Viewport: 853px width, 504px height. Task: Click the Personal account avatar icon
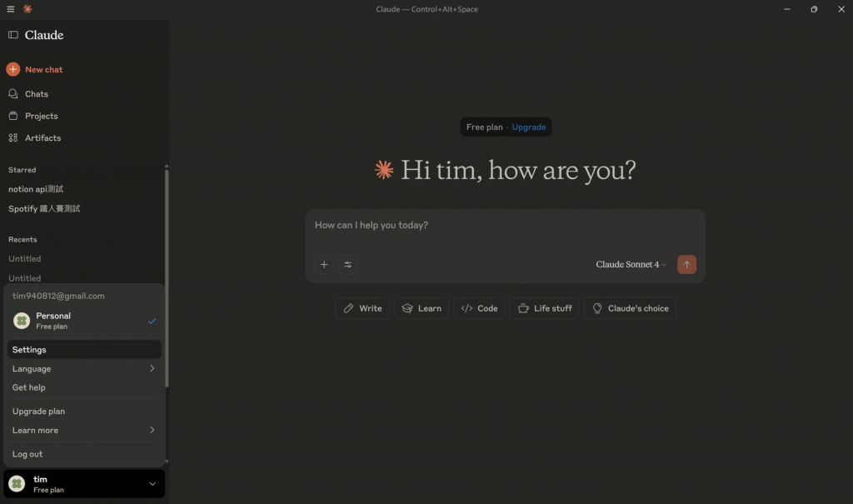22,321
